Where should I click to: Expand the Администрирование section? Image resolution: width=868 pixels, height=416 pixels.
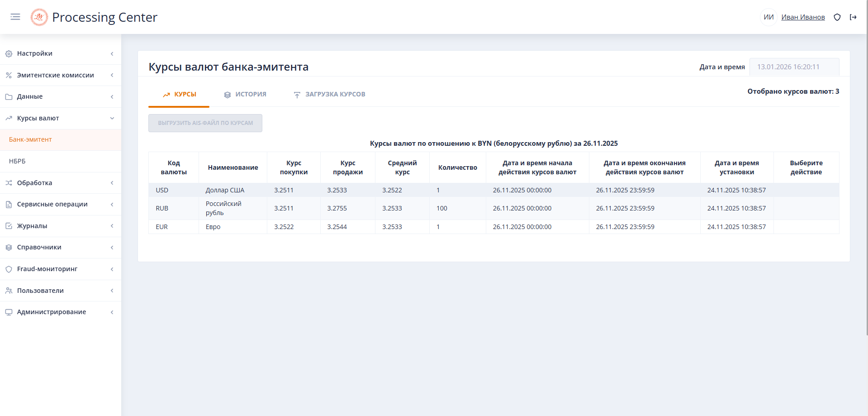[x=112, y=312]
